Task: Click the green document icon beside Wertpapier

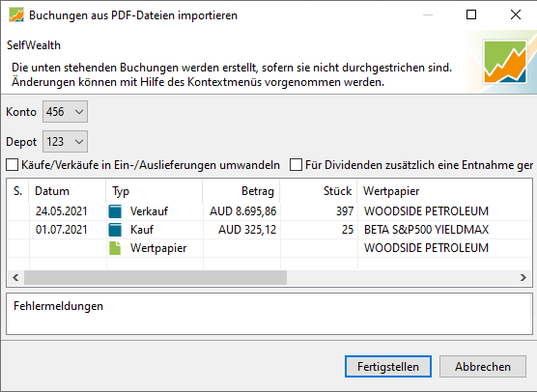Action: pos(115,248)
